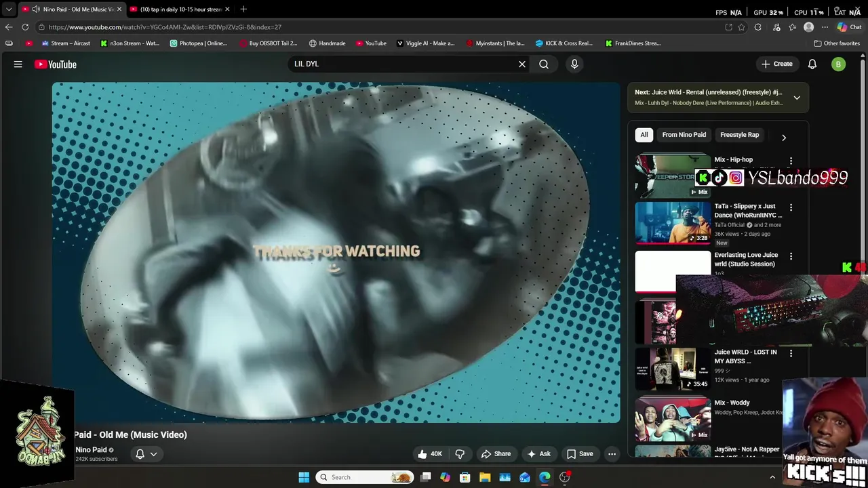
Task: Open Nino Paid channel link
Action: coord(91,449)
